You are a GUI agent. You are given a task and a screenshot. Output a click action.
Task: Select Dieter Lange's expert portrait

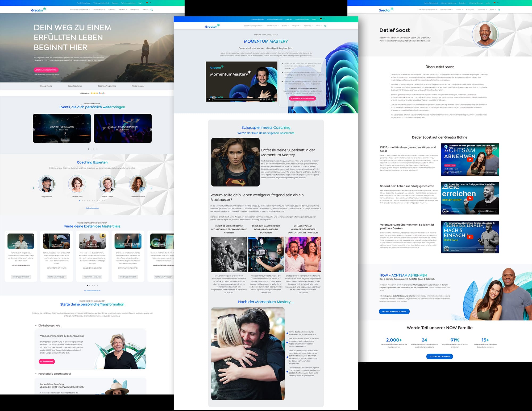click(107, 184)
